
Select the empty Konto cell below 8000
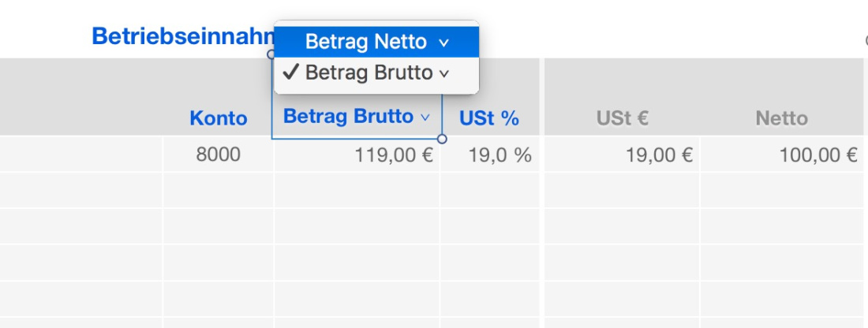coord(218,190)
